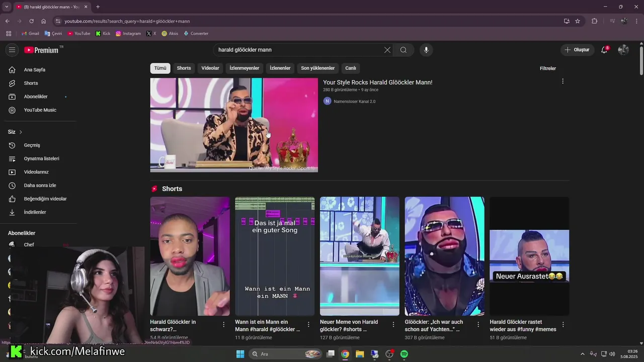Image resolution: width=644 pixels, height=362 pixels.
Task: Select the Videolar filter chip
Action: 210,68
